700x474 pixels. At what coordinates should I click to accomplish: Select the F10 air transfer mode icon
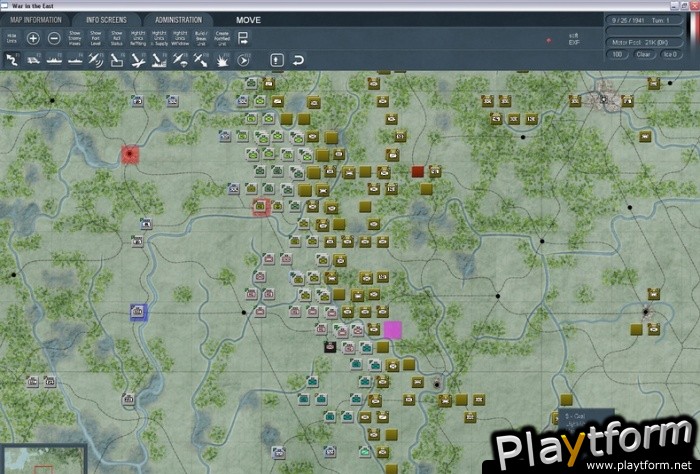[x=201, y=60]
